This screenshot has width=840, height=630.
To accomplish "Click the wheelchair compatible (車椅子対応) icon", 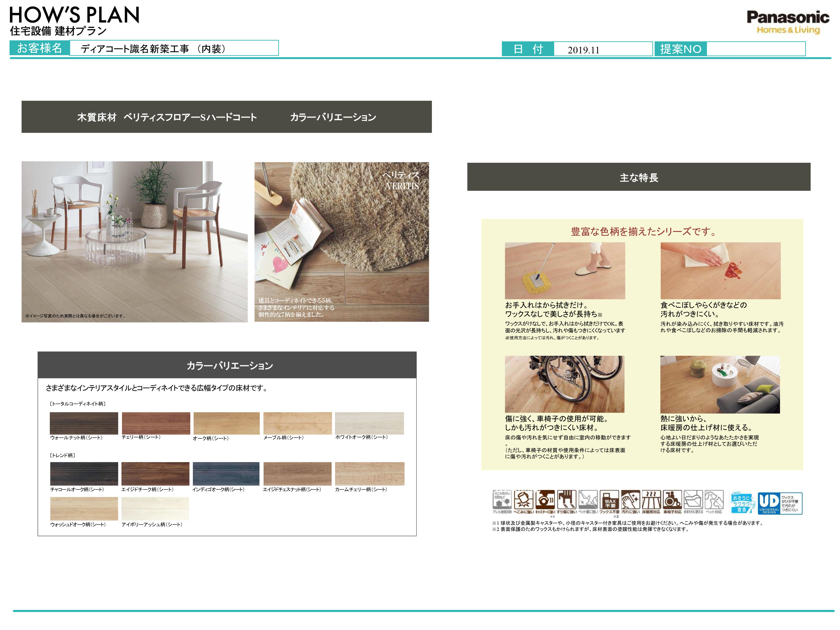I will 672,500.
